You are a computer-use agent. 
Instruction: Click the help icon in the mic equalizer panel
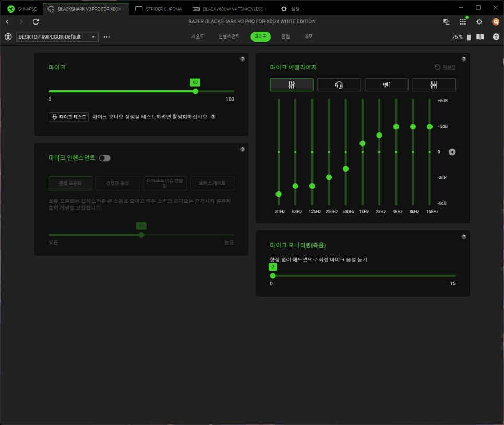coord(464,59)
